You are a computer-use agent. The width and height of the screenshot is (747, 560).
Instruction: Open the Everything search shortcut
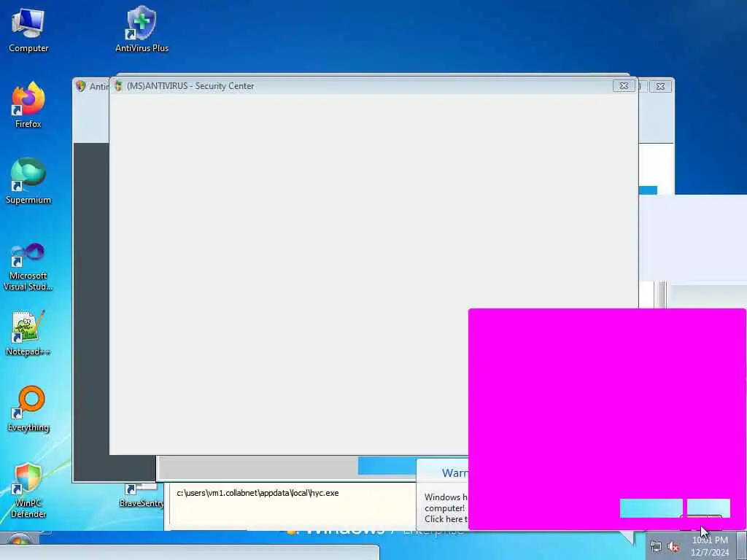pyautogui.click(x=28, y=409)
